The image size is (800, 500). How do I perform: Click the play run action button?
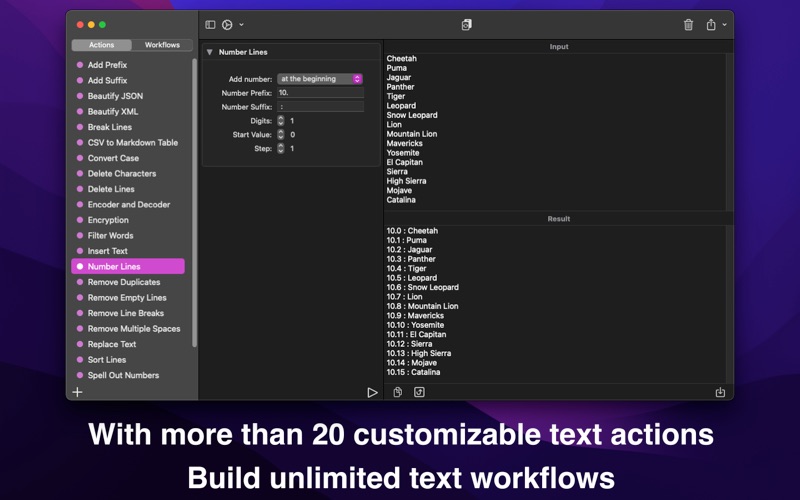(372, 392)
